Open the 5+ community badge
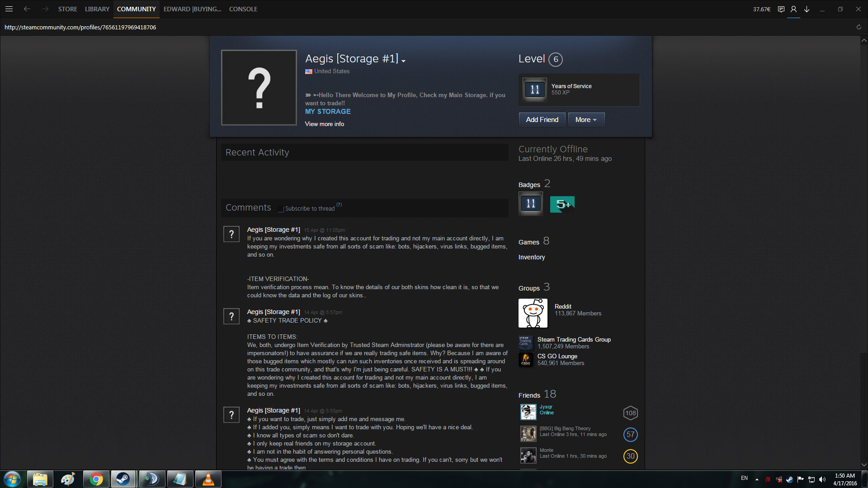This screenshot has height=488, width=868. [x=562, y=204]
